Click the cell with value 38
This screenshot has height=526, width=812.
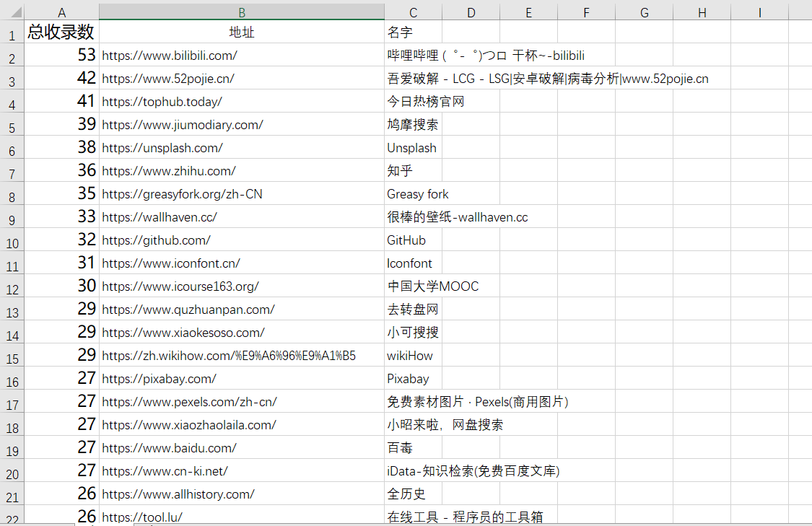[x=61, y=147]
